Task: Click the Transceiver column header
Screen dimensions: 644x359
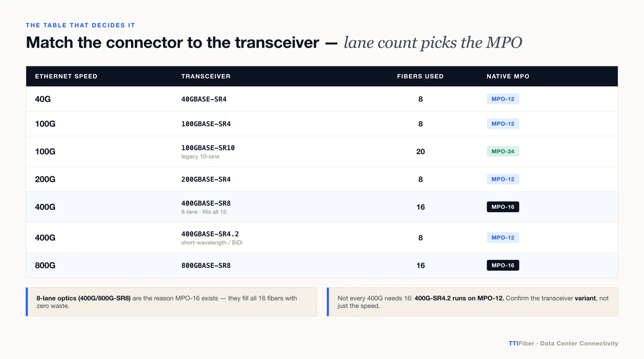Action: point(206,76)
